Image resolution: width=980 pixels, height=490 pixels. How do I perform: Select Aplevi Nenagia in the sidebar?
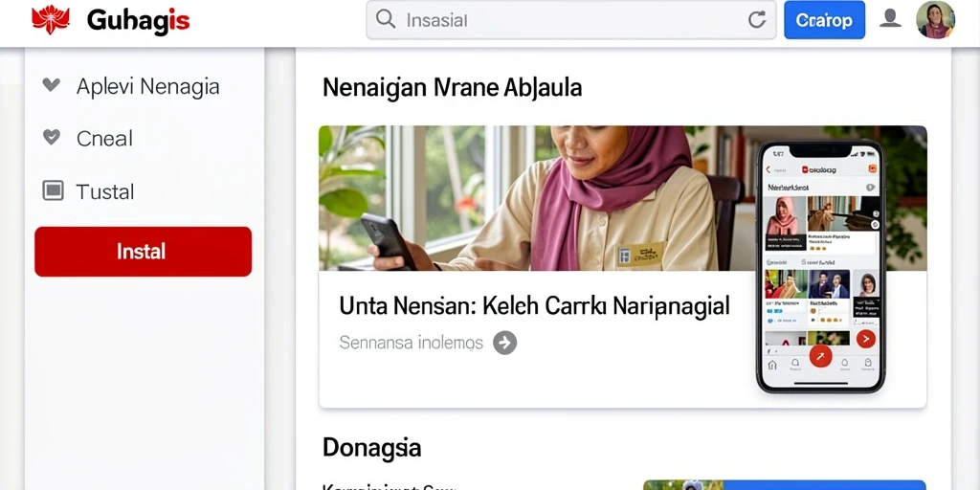(x=147, y=86)
